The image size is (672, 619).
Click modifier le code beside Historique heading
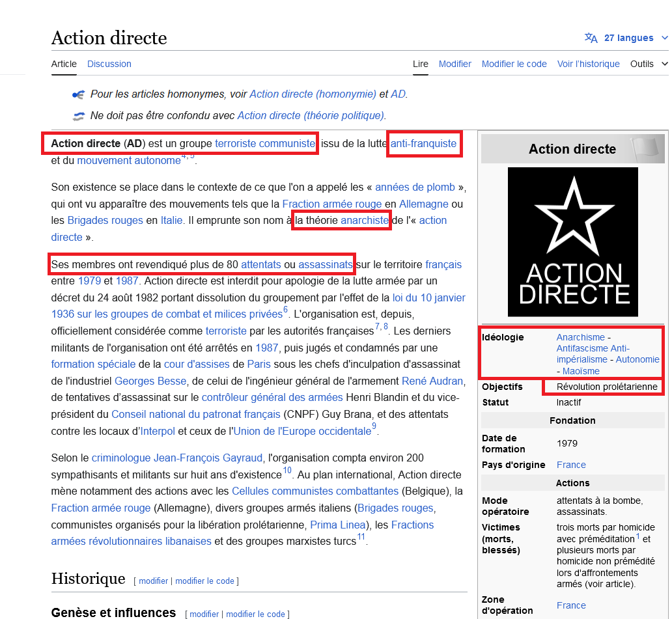pyautogui.click(x=205, y=581)
